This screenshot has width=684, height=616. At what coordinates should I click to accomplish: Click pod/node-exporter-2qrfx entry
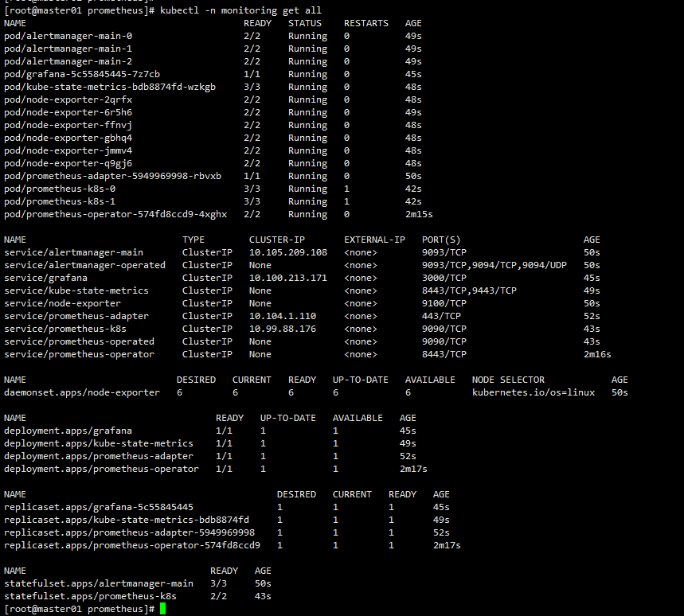[68, 99]
